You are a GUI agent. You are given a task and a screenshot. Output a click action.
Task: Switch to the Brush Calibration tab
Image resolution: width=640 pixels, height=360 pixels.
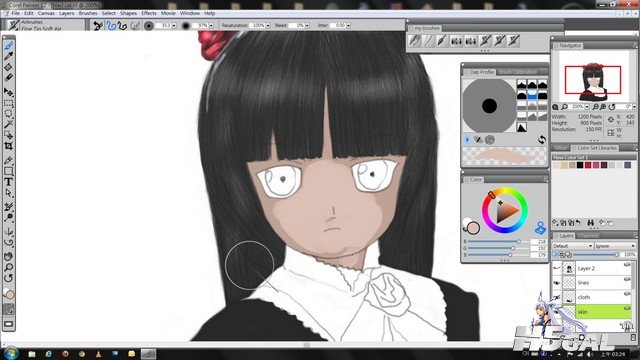point(517,72)
